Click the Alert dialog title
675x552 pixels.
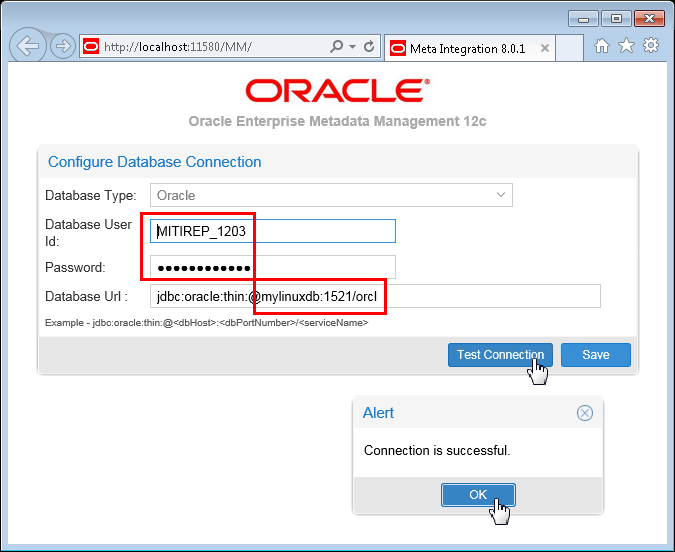(x=378, y=413)
